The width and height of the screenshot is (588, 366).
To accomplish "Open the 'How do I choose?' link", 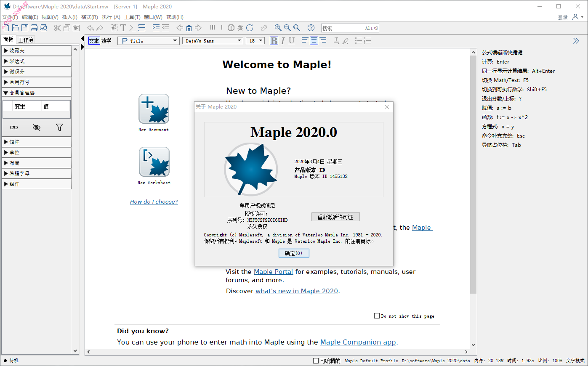I will (x=154, y=202).
